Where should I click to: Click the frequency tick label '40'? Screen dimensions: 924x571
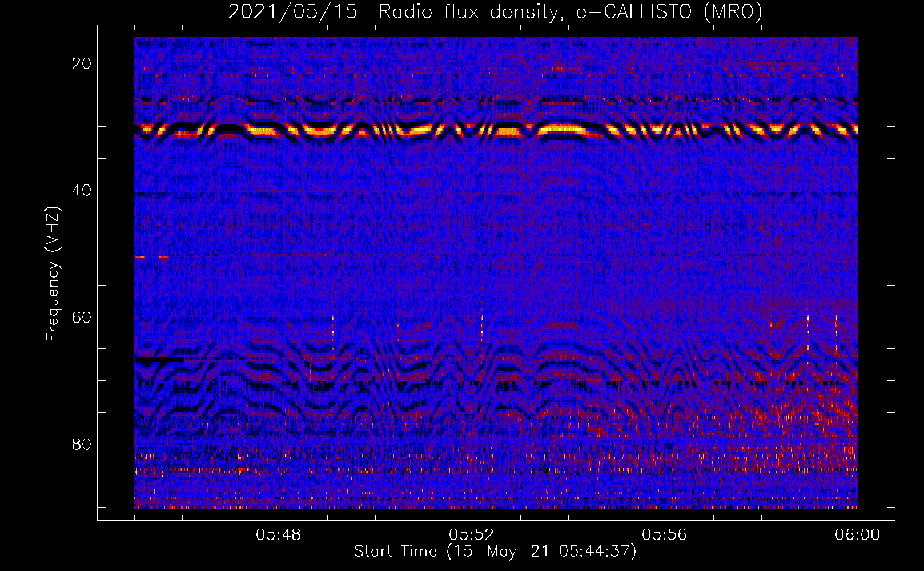click(x=82, y=190)
